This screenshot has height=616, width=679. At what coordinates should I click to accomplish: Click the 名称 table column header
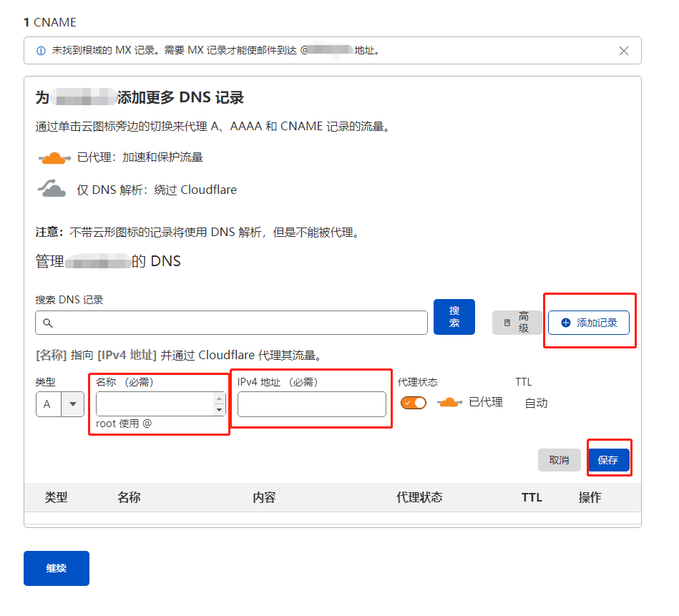129,497
